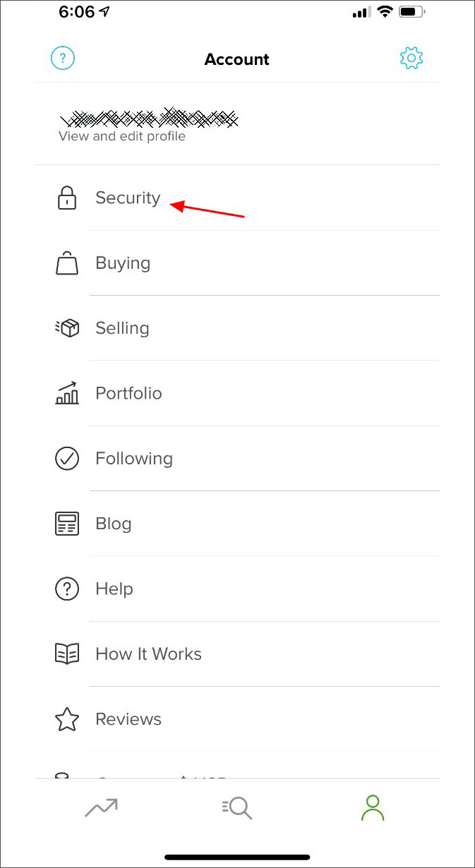Tap the How It Works book icon
This screenshot has height=868, width=475.
point(67,653)
